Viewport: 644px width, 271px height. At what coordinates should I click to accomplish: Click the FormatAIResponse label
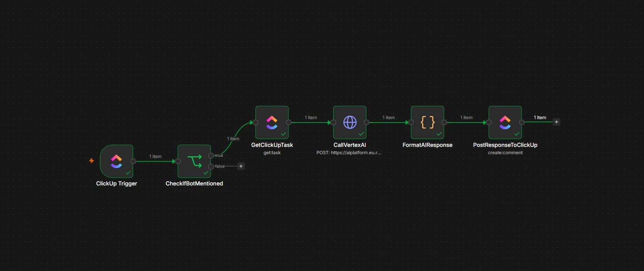(427, 145)
